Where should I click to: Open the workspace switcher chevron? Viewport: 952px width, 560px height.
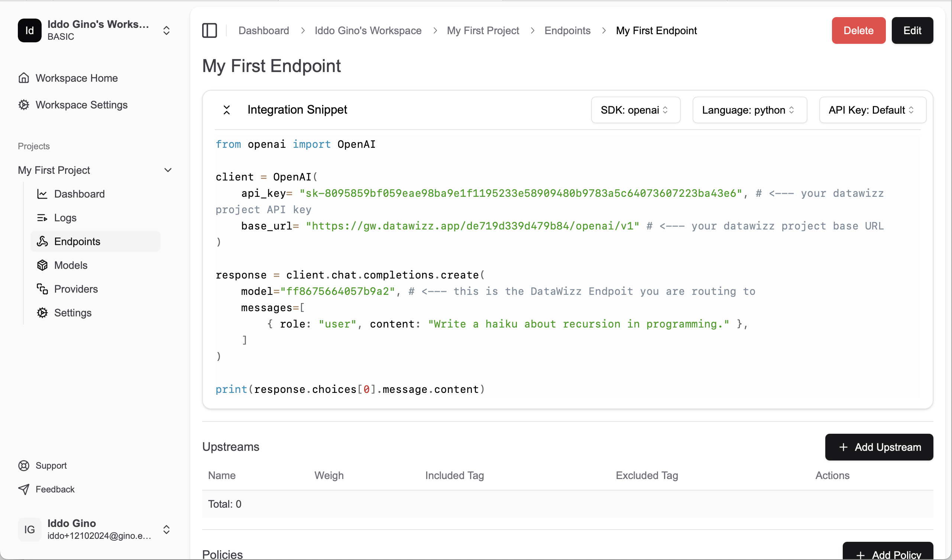tap(166, 30)
